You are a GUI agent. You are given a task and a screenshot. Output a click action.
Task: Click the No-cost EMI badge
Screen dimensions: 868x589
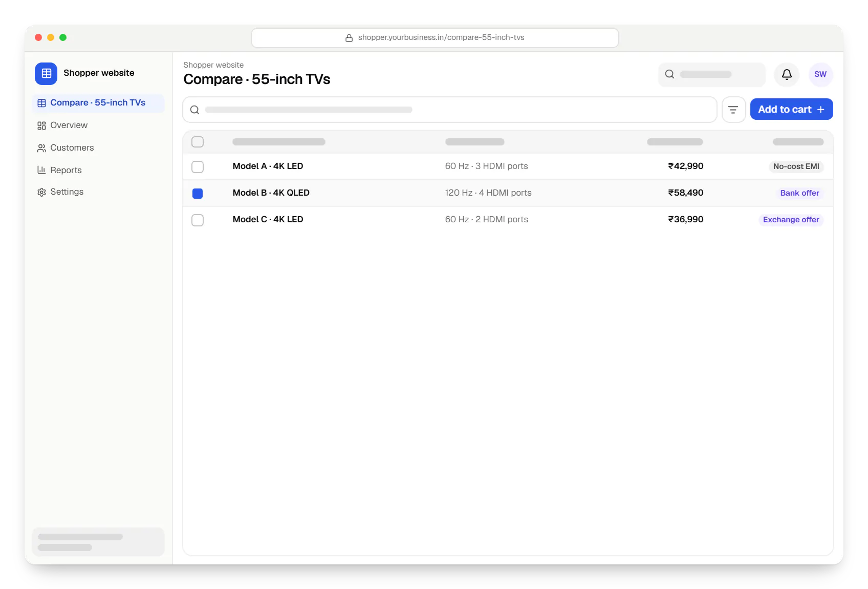[x=796, y=166]
